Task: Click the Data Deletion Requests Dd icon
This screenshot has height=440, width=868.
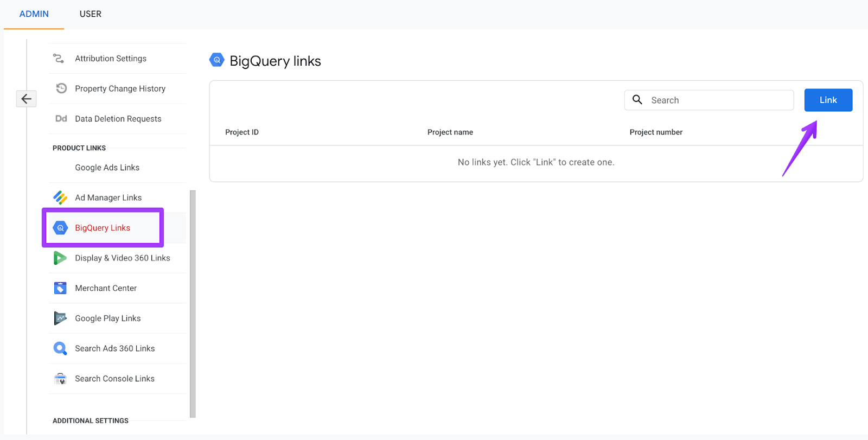Action: 61,118
